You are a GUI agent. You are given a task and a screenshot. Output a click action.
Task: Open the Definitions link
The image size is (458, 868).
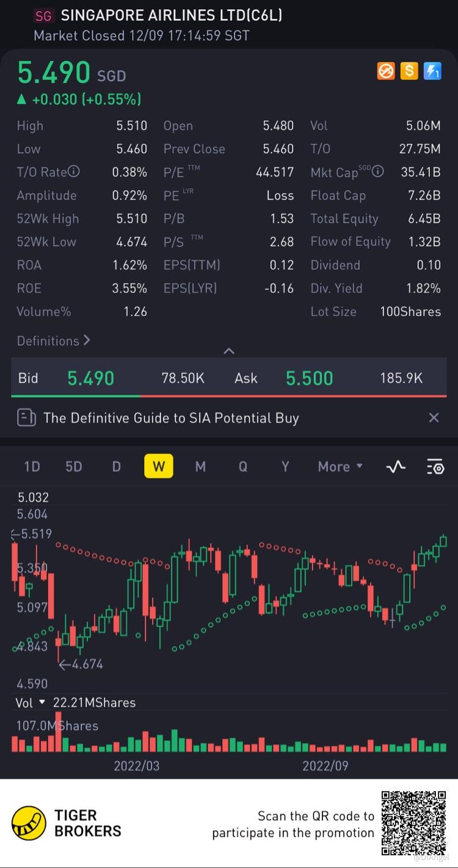tap(54, 341)
